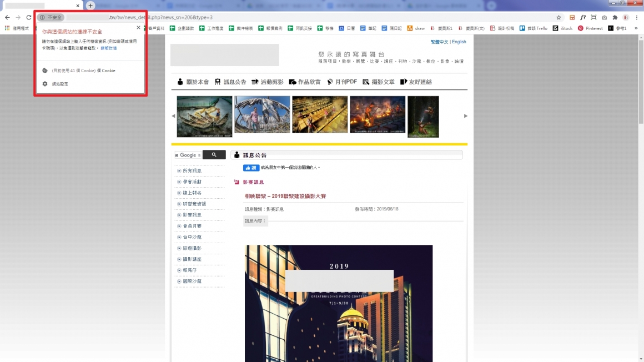Click the f? font finder extension

(x=583, y=17)
